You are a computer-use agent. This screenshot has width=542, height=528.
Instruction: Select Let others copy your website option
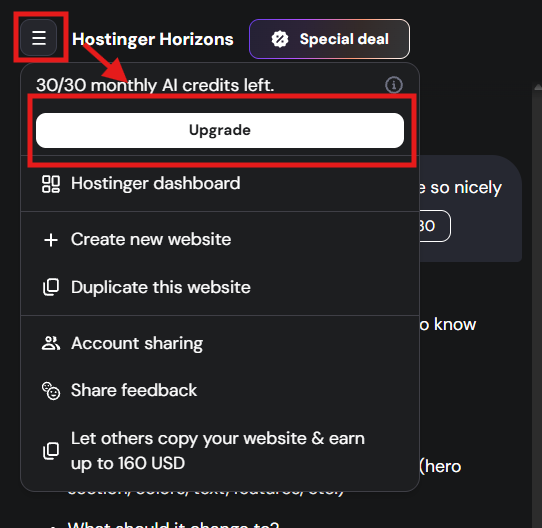coord(220,451)
